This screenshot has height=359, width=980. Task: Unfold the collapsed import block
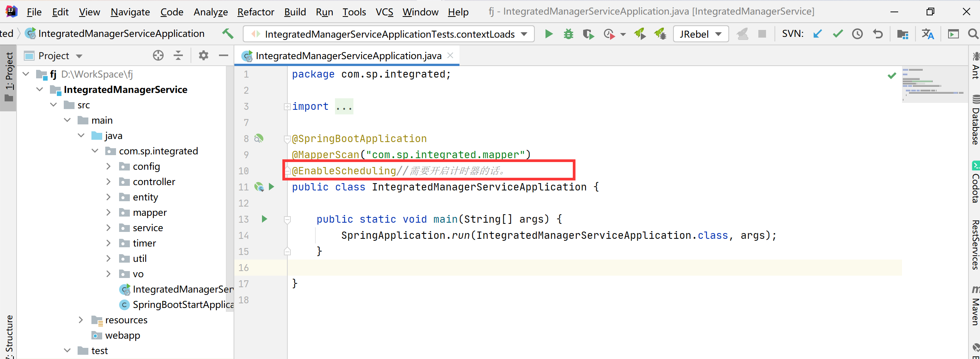click(287, 106)
